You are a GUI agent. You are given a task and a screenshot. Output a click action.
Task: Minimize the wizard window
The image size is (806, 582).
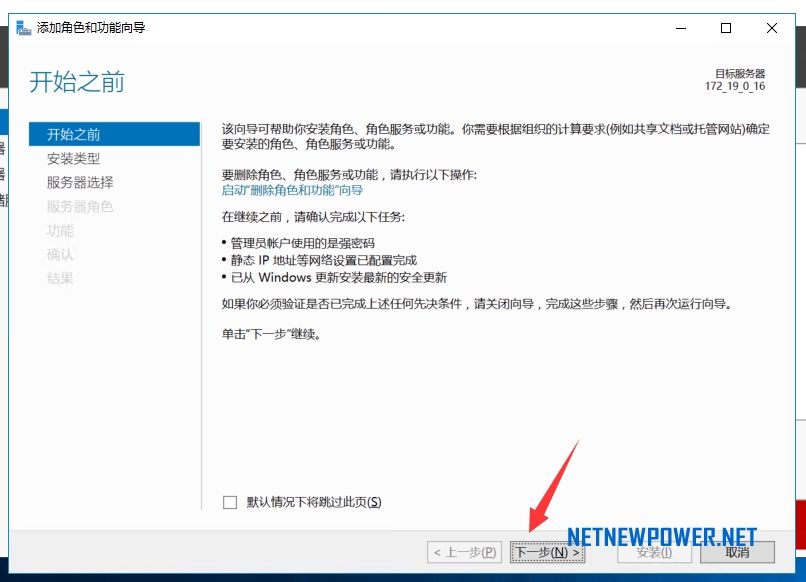pos(679,28)
